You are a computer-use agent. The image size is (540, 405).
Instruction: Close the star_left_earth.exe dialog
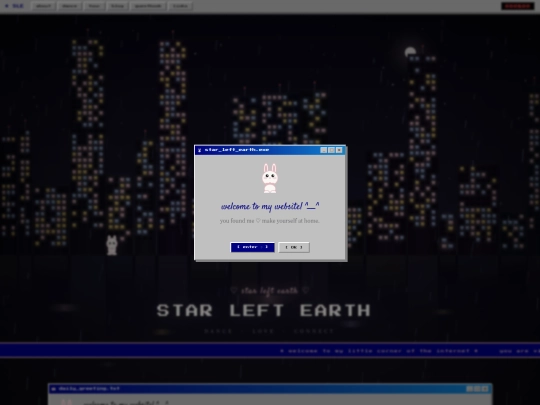point(339,150)
